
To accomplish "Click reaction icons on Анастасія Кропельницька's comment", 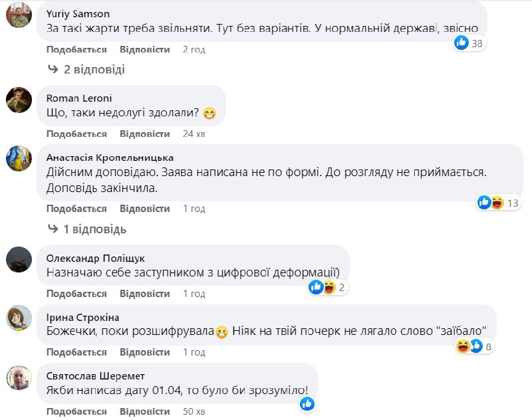I will pos(490,203).
